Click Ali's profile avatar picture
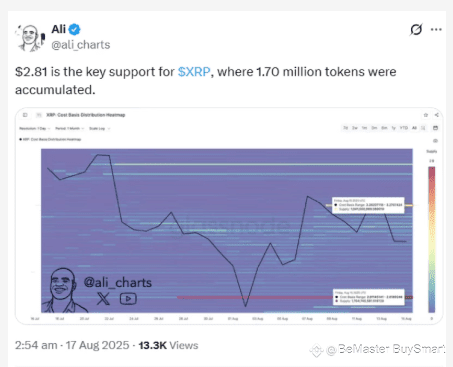Image resolution: width=453 pixels, height=367 pixels. pos(29,38)
